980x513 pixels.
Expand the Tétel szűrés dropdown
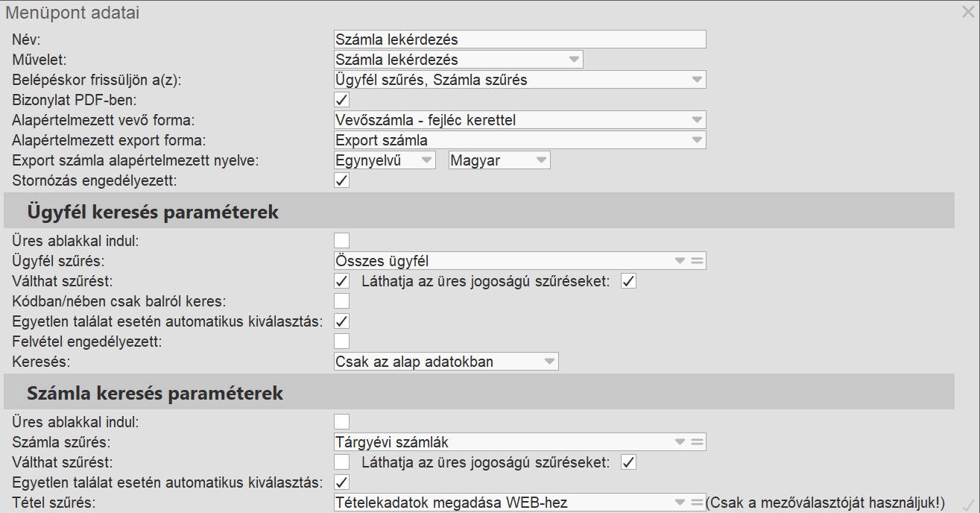[679, 503]
